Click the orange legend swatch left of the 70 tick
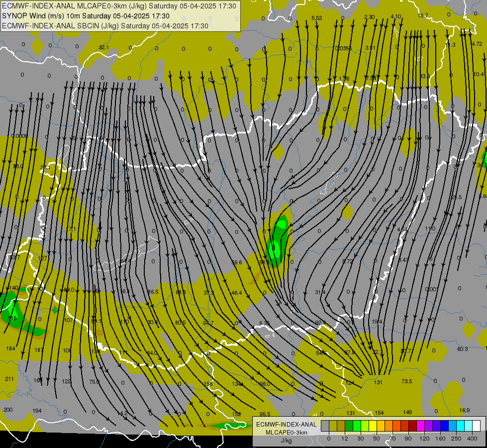487x448 pixels. (389, 426)
